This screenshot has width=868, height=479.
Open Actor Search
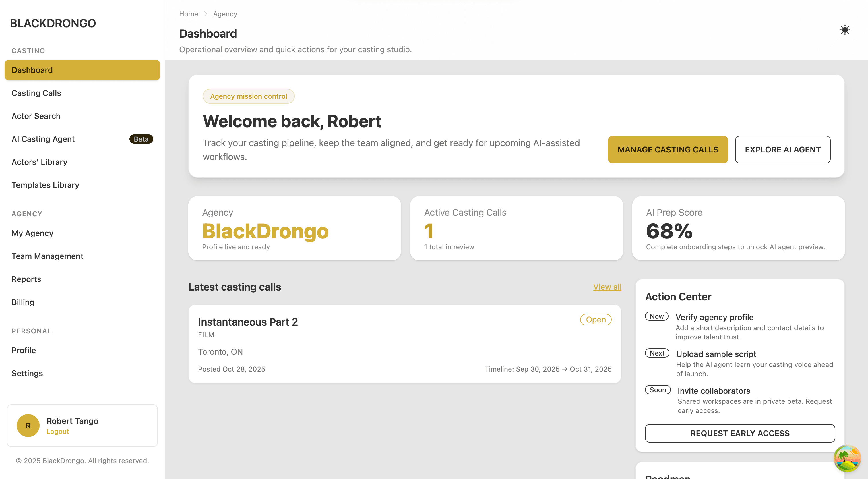pyautogui.click(x=36, y=116)
